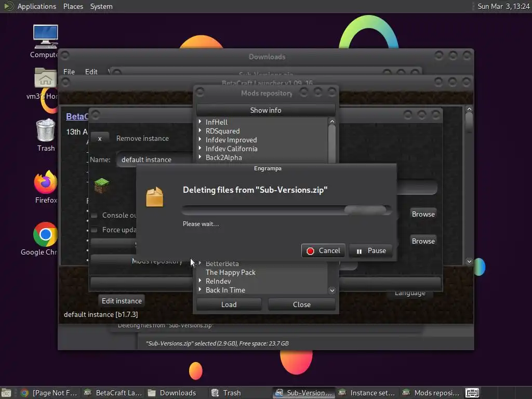Click the clock showing Sun Mar 3

(x=503, y=6)
